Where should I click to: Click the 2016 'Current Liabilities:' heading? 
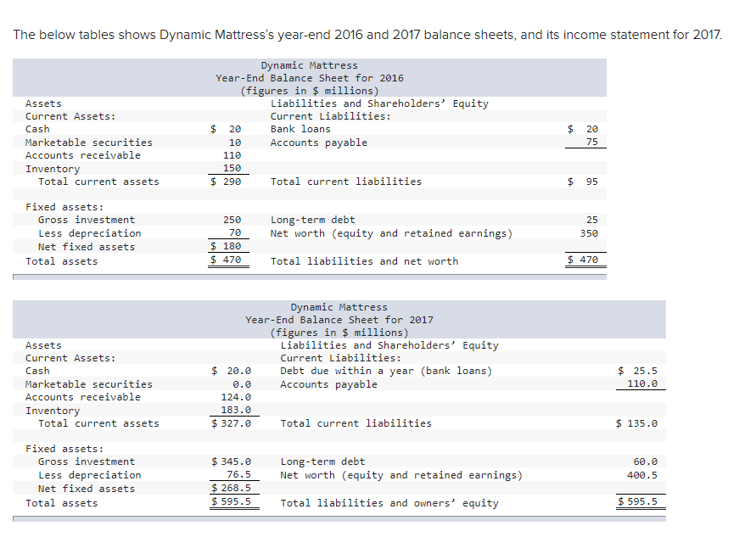pos(331,117)
